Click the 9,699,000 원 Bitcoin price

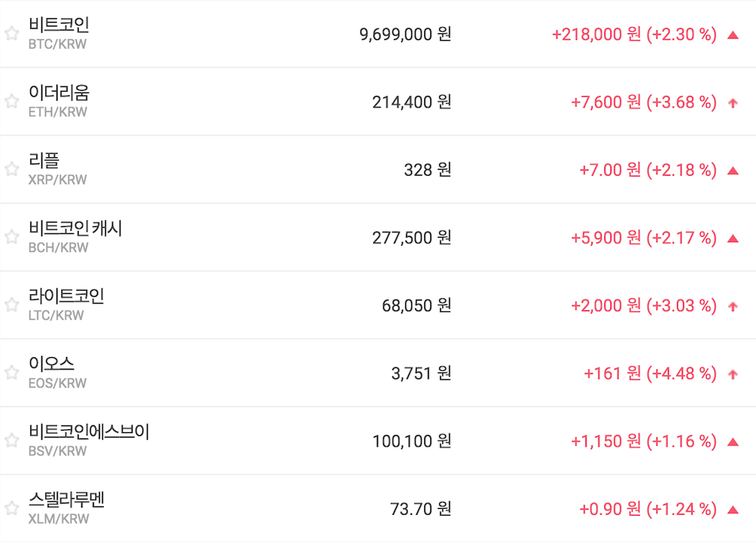(x=405, y=34)
